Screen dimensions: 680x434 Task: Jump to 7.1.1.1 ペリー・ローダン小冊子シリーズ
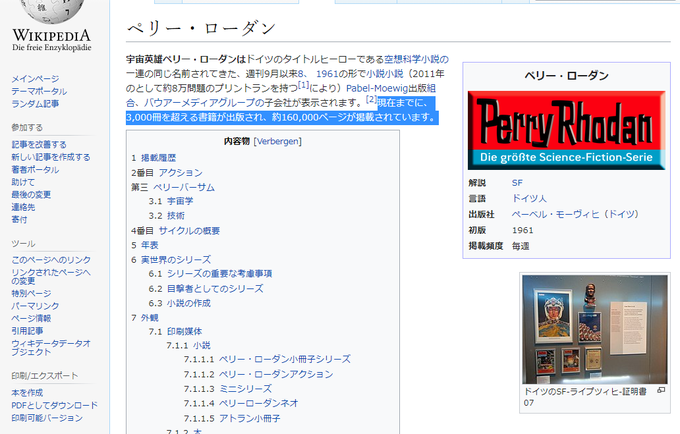(x=267, y=359)
